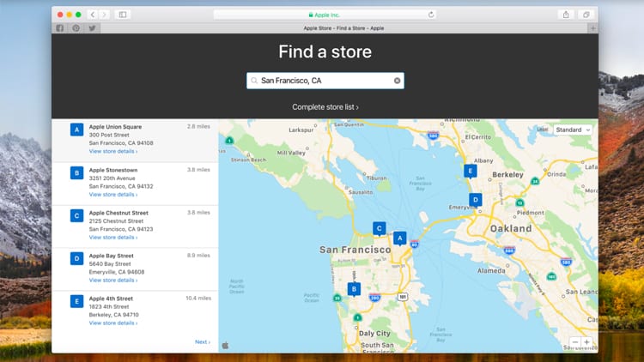644x362 pixels.
Task: Select list marker A for Union Square
Action: [x=76, y=130]
